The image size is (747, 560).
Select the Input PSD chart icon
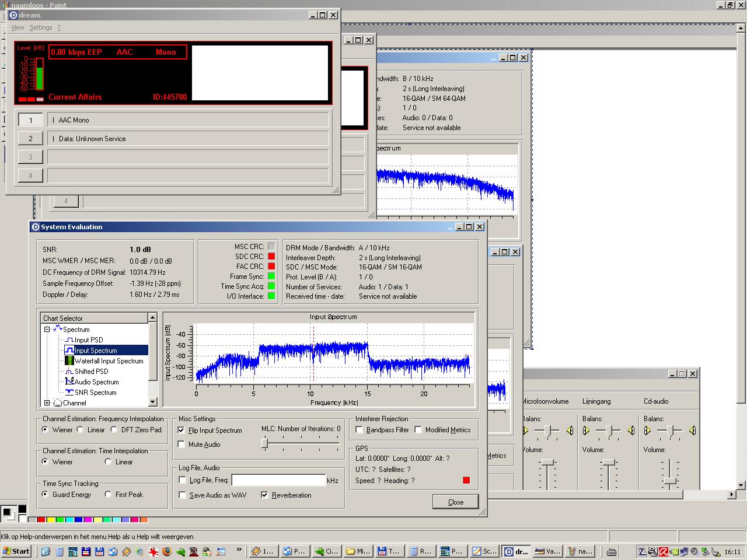pyautogui.click(x=69, y=340)
